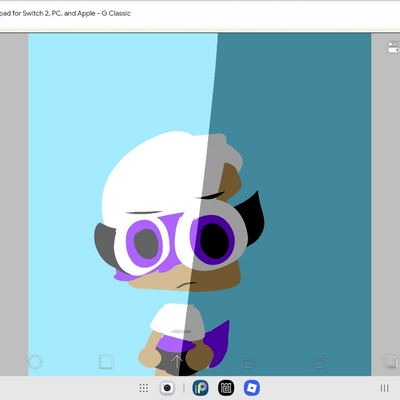Launch Roblox from the taskbar
Screen dimensions: 400x400
pyautogui.click(x=252, y=388)
